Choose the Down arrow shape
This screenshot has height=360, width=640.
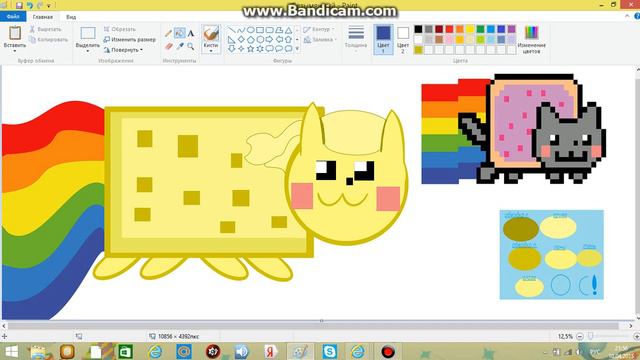(231, 49)
